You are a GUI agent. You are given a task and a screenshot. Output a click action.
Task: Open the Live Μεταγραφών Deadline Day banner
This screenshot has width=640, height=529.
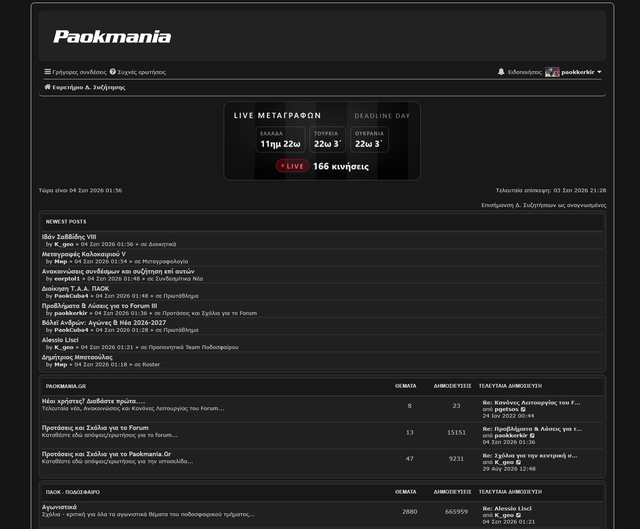click(322, 141)
